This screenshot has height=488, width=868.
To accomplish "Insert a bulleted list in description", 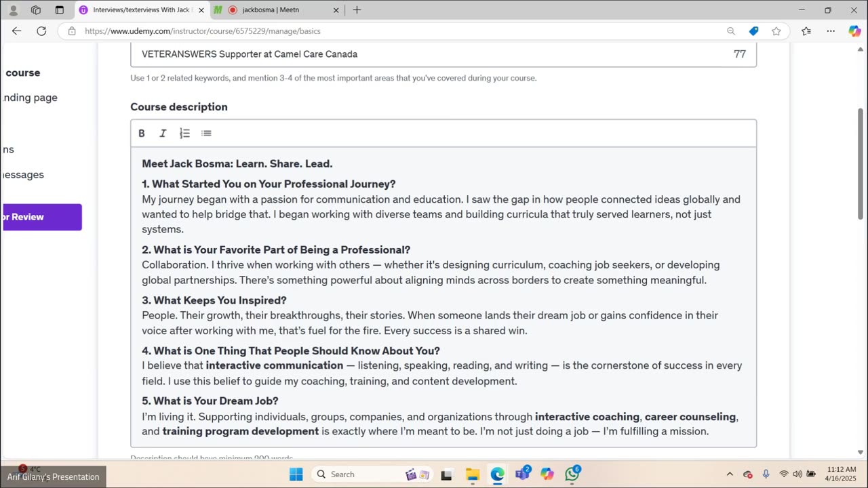I will pyautogui.click(x=206, y=134).
